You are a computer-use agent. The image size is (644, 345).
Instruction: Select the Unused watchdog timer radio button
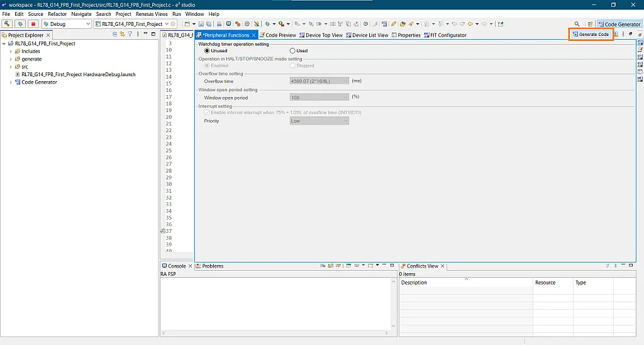click(207, 51)
